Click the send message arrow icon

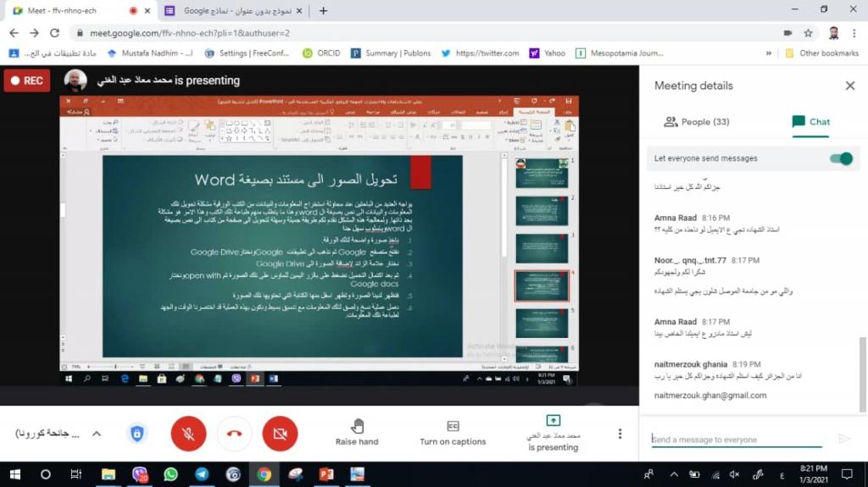point(843,439)
